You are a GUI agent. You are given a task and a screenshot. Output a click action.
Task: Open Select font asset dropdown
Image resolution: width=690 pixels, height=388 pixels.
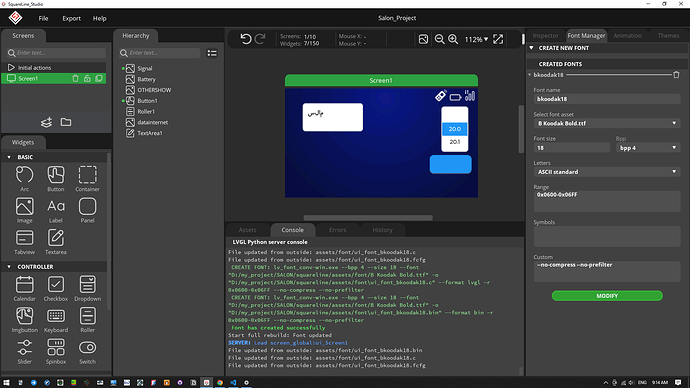point(607,124)
